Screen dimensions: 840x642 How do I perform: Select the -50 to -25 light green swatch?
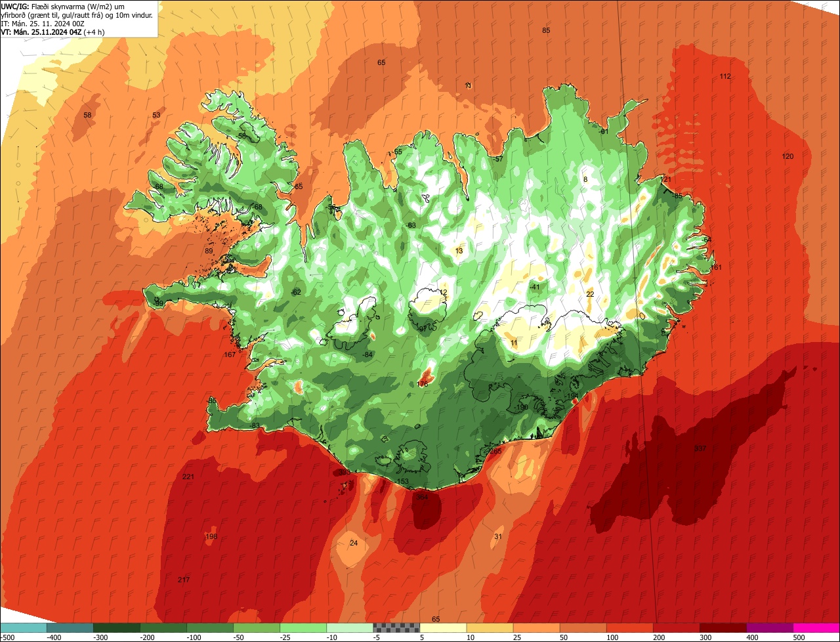pos(256,628)
